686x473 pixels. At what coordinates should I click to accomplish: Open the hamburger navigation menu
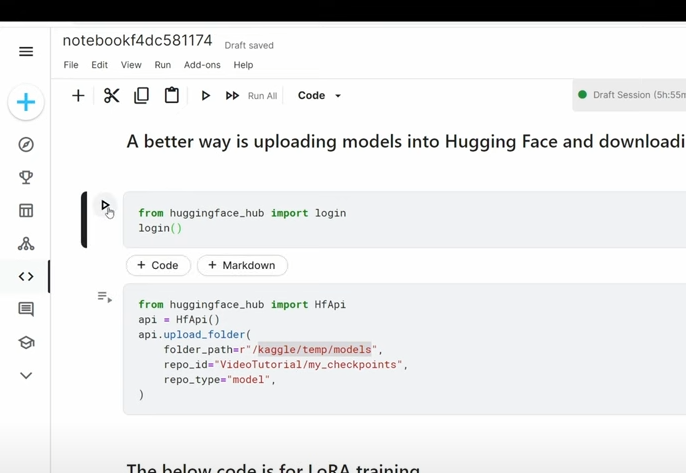click(26, 52)
